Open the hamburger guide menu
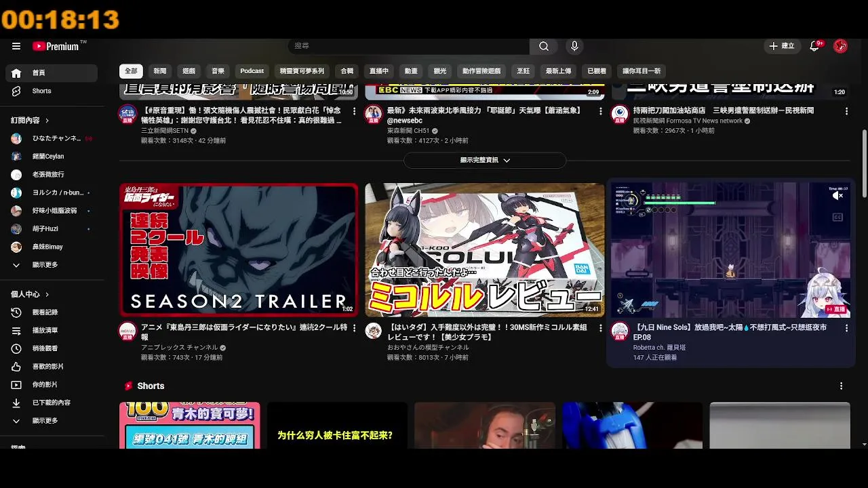The image size is (868, 488). (16, 46)
